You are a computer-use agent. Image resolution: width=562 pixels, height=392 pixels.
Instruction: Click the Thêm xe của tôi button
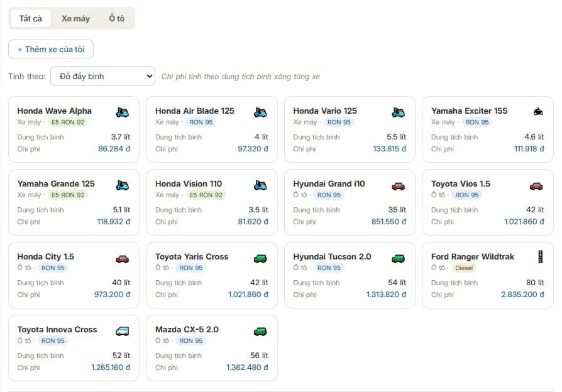[x=51, y=49]
